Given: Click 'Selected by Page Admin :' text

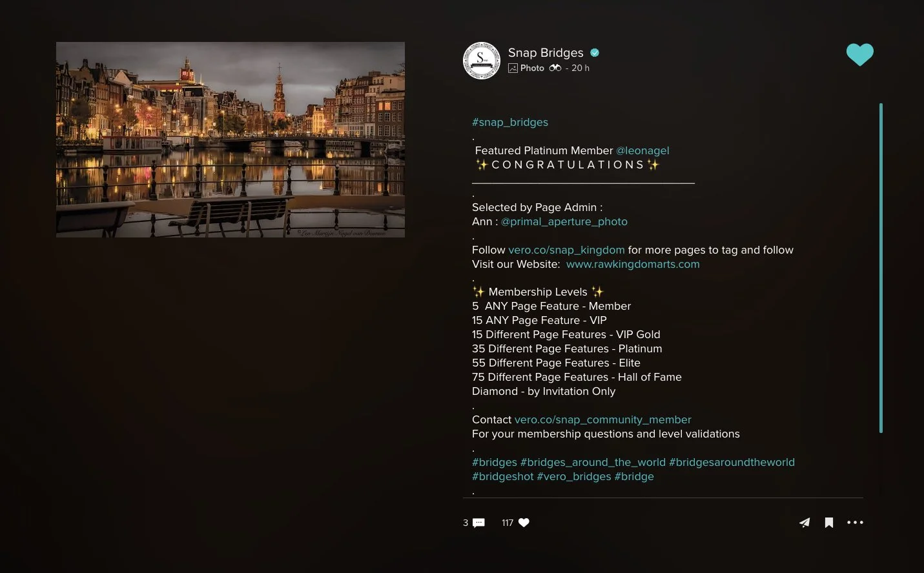Looking at the screenshot, I should tap(537, 207).
